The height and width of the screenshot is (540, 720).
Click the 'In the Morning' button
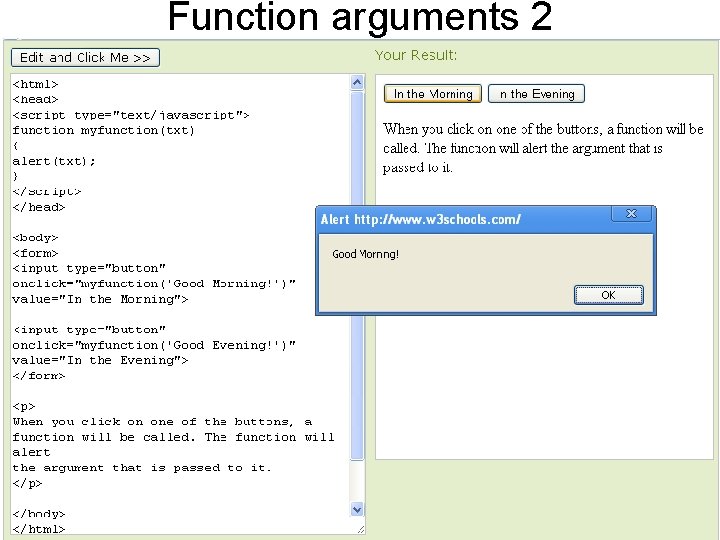pos(433,94)
